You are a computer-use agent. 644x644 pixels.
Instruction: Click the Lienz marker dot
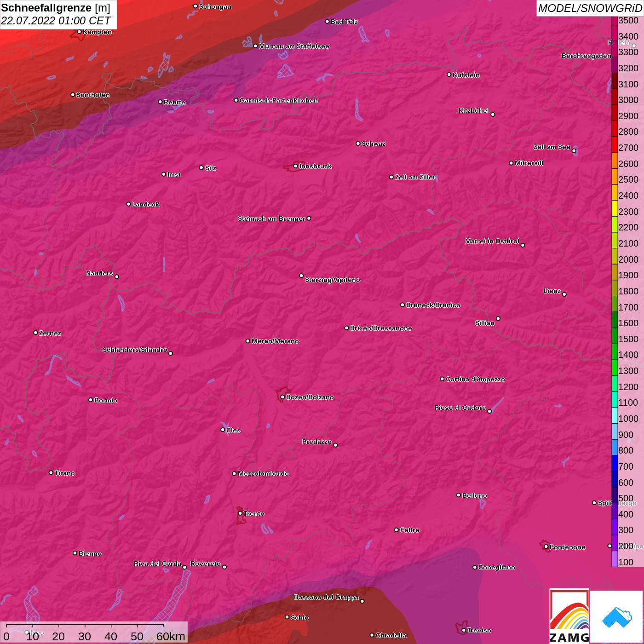pyautogui.click(x=564, y=294)
